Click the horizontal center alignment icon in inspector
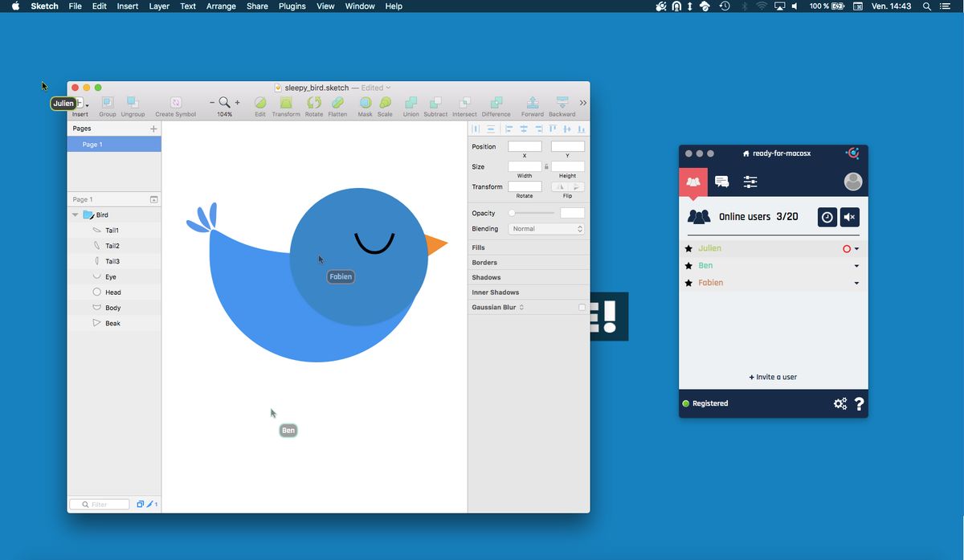 tap(524, 129)
